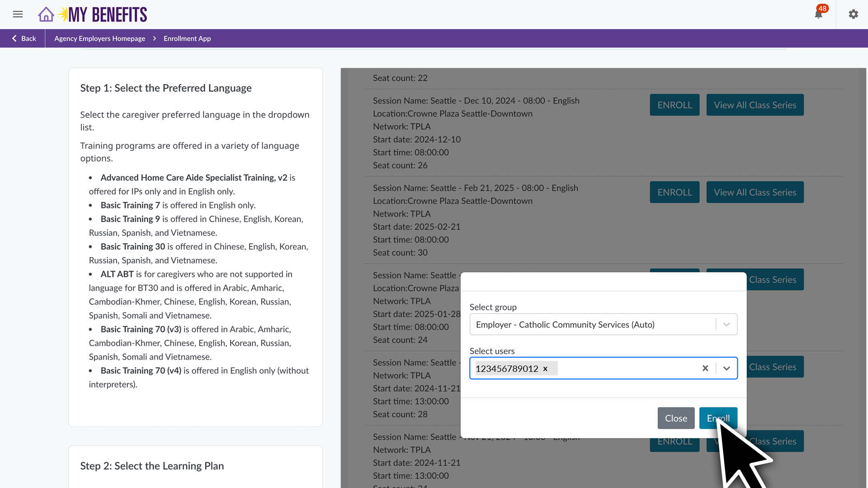The width and height of the screenshot is (868, 488).
Task: Click ENROLL on the Feb 21, 2025 session
Action: pyautogui.click(x=674, y=192)
